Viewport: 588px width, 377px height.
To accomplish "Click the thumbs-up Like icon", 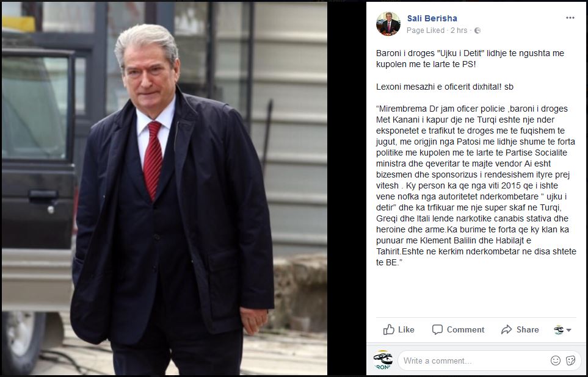I will [x=389, y=329].
